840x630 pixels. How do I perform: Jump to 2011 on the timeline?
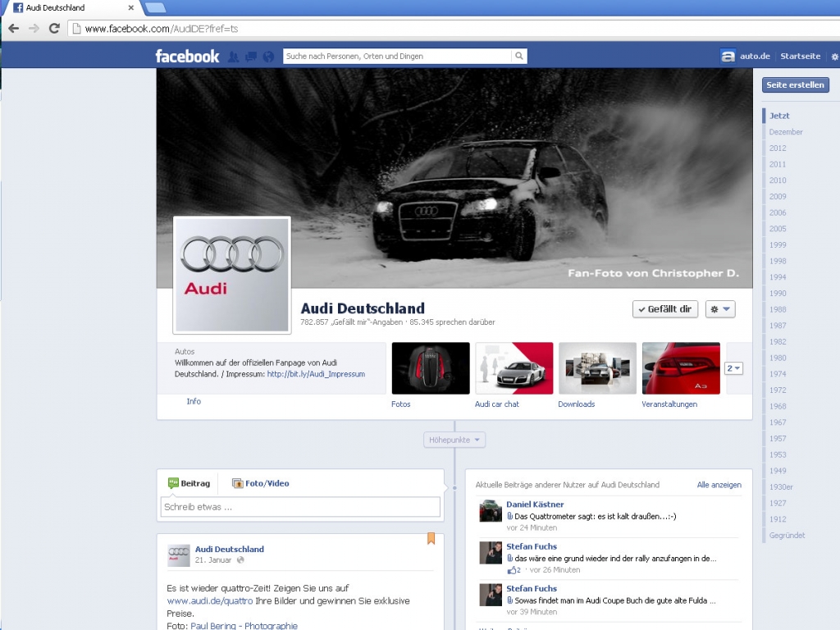point(778,164)
